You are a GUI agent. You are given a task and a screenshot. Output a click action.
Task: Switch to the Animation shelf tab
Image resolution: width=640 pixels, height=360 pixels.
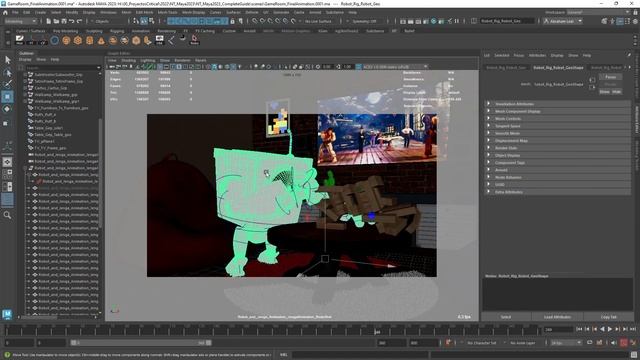[140, 31]
